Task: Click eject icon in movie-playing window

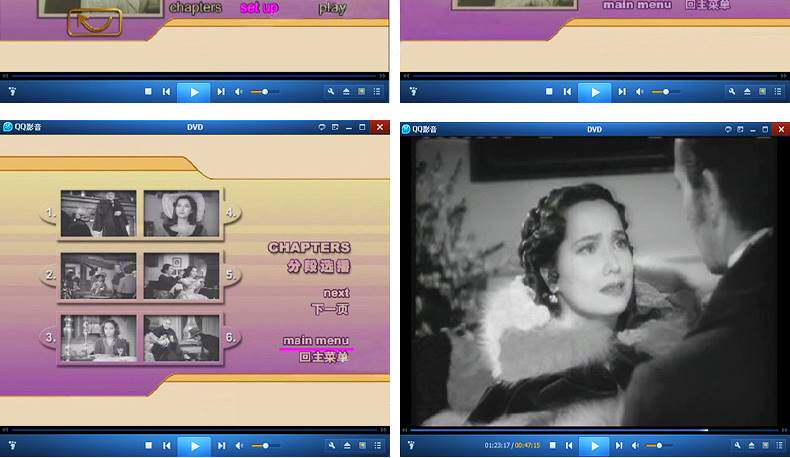Action: click(x=751, y=445)
